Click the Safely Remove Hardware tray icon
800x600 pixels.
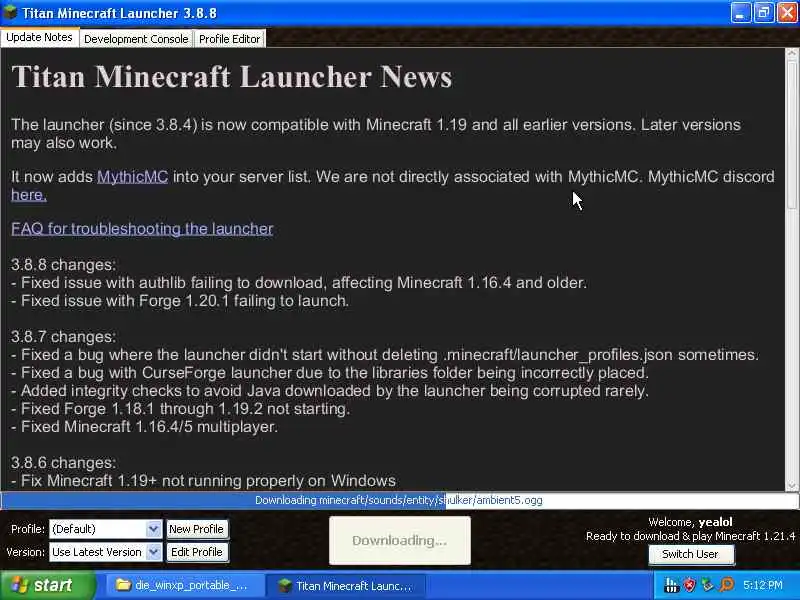[x=708, y=585]
